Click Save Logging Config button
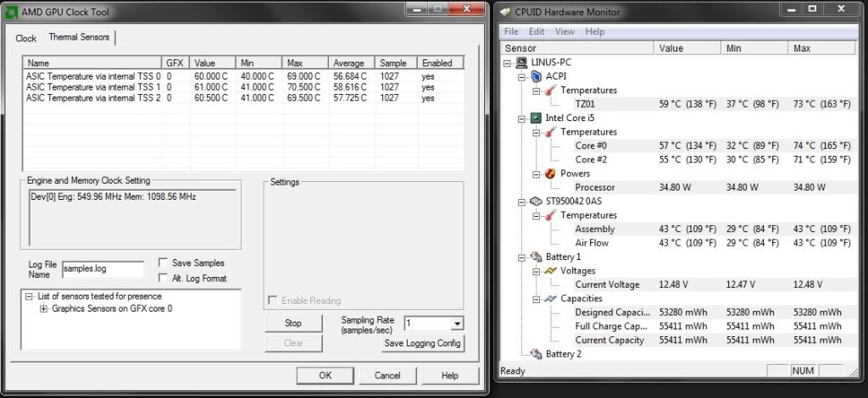Viewport: 868px width, 398px height. tap(422, 343)
